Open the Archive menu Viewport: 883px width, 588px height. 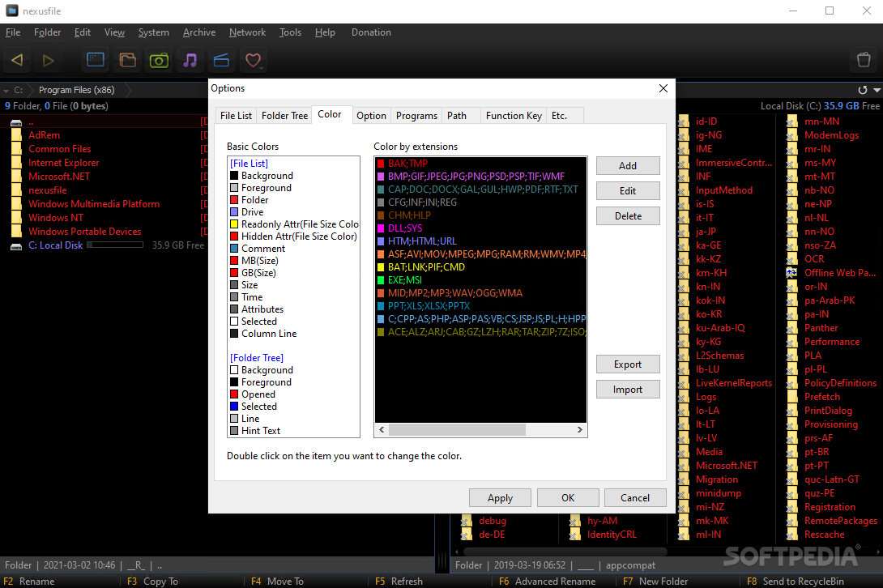198,32
